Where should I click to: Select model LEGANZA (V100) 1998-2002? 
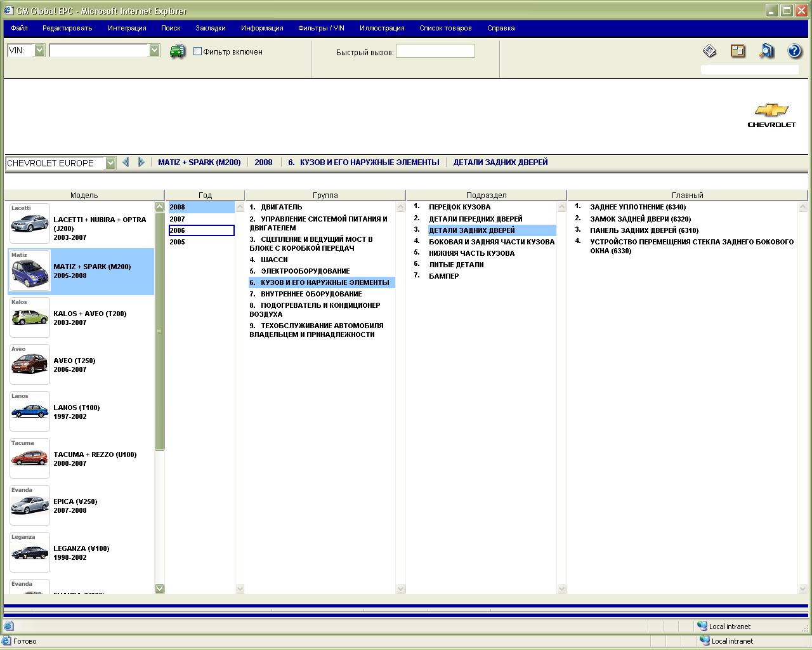coord(81,553)
